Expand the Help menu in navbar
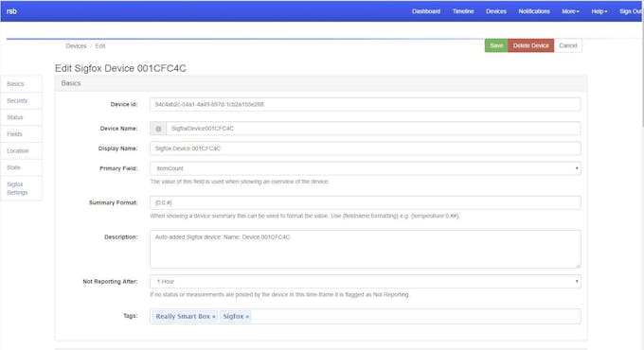This screenshot has width=644, height=350. click(599, 11)
